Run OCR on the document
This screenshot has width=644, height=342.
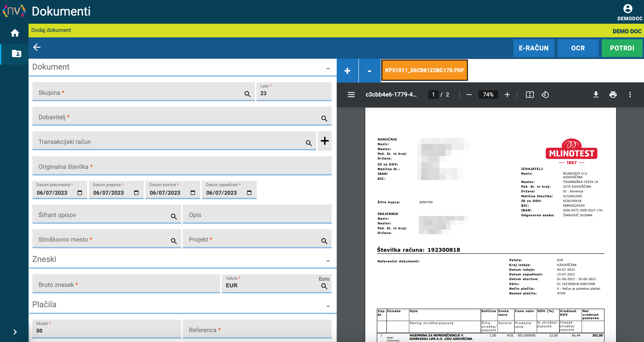click(578, 48)
